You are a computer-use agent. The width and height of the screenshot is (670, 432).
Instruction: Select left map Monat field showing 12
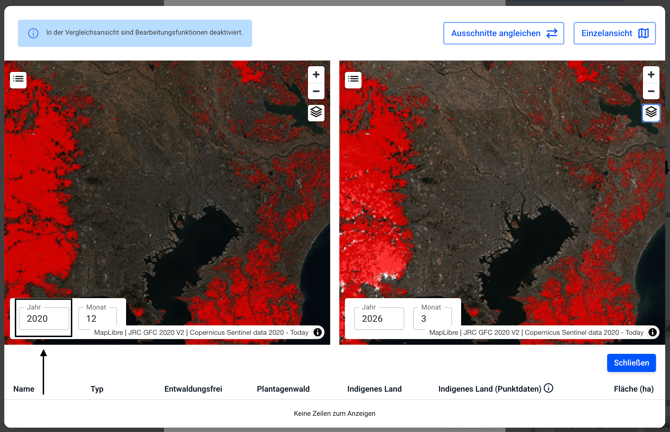pyautogui.click(x=97, y=319)
